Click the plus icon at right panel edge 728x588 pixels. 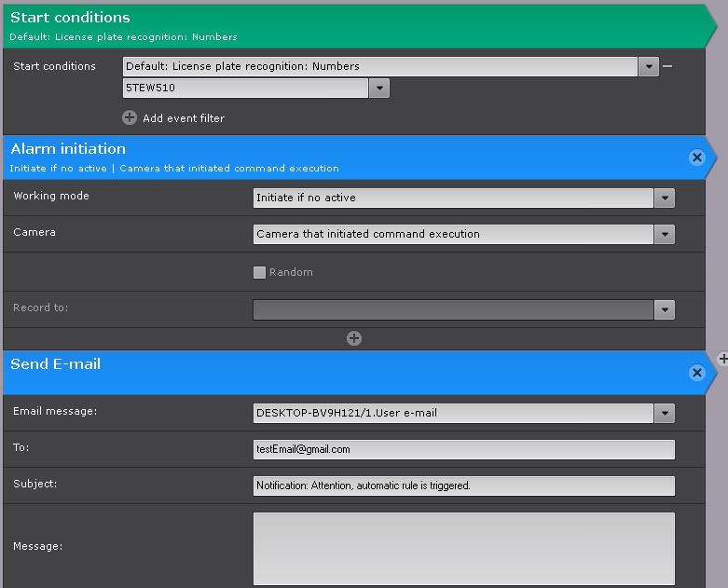pyautogui.click(x=722, y=359)
